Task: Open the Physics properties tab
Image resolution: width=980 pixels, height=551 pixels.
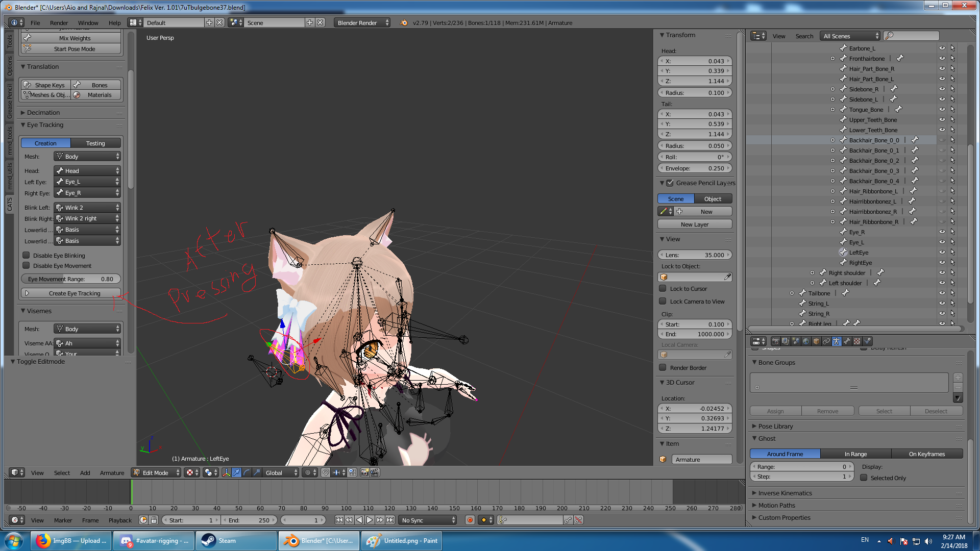Action: tap(867, 341)
